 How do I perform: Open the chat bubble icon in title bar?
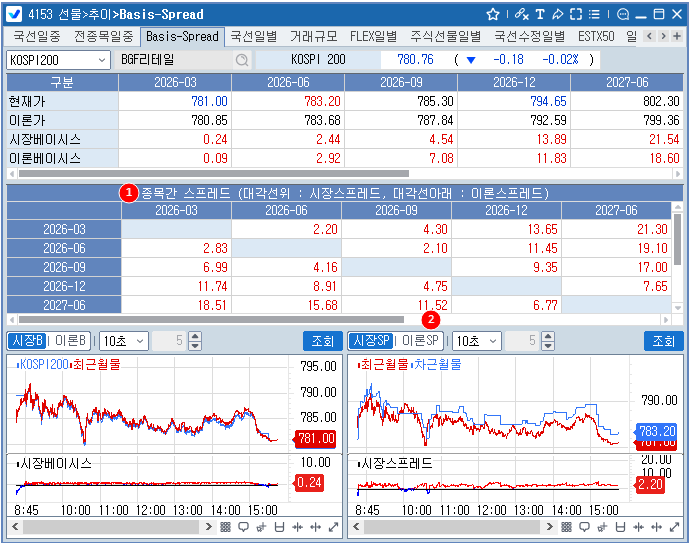(623, 15)
